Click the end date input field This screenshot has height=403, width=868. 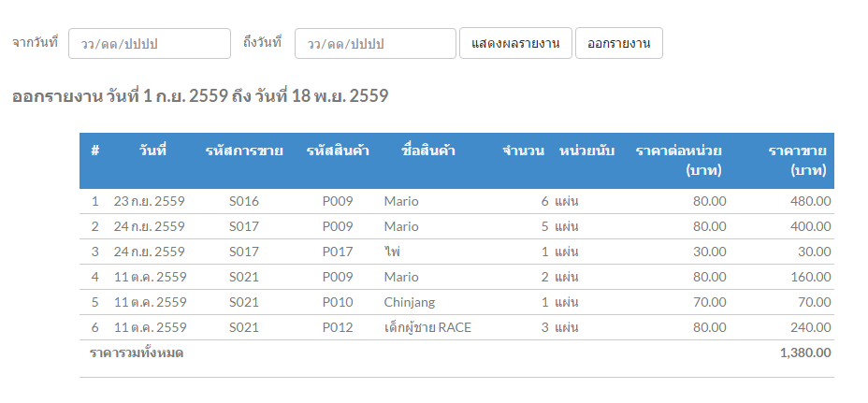coord(375,44)
